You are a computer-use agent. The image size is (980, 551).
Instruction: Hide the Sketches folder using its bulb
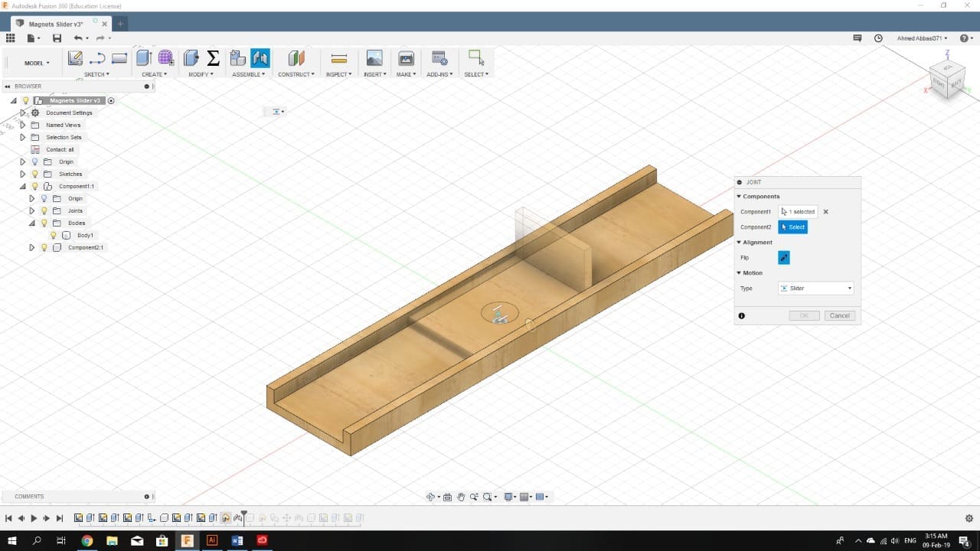tap(34, 174)
